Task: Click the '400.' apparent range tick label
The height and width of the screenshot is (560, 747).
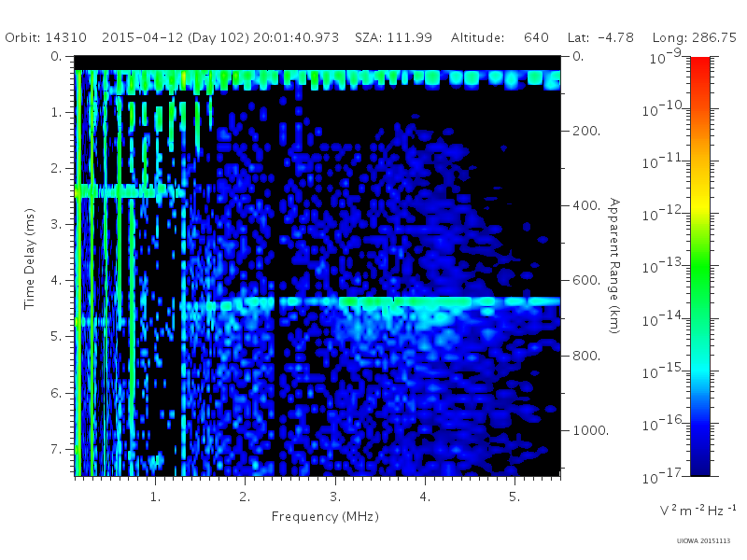Action: click(x=586, y=205)
